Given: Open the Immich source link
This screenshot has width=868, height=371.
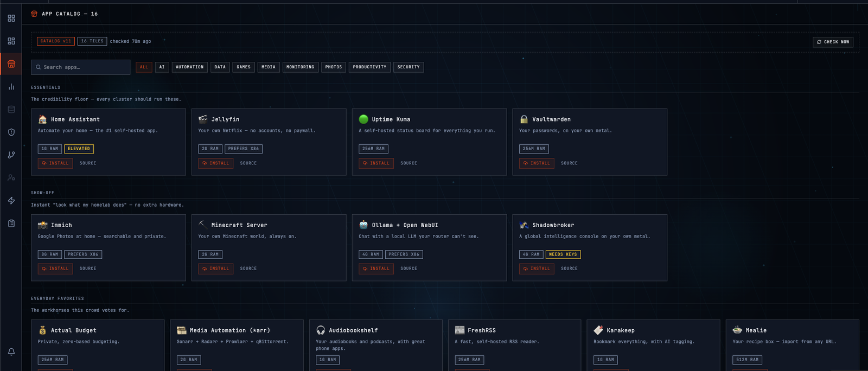Looking at the screenshot, I should click(x=88, y=268).
